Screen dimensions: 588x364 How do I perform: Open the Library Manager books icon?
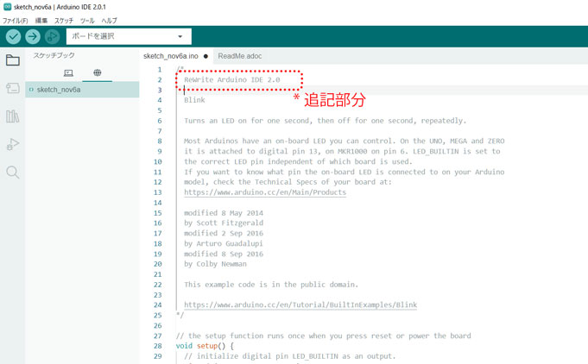(13, 116)
